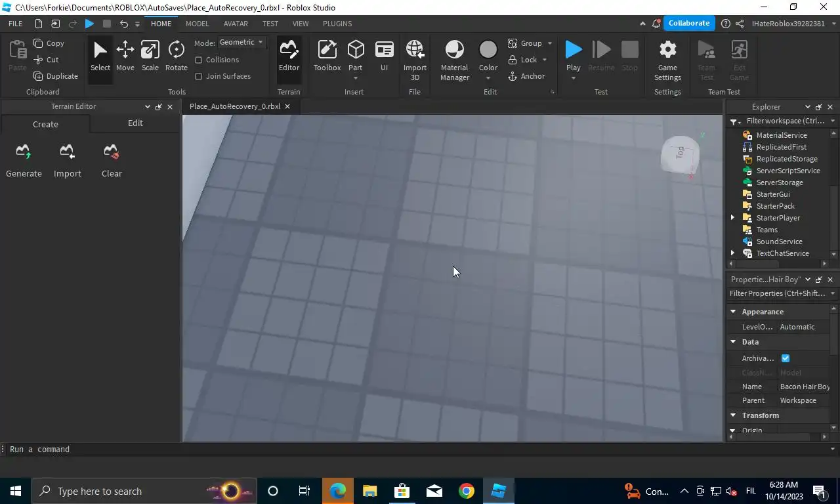Collapse the Data properties section
Image resolution: width=840 pixels, height=504 pixels.
pyautogui.click(x=733, y=342)
